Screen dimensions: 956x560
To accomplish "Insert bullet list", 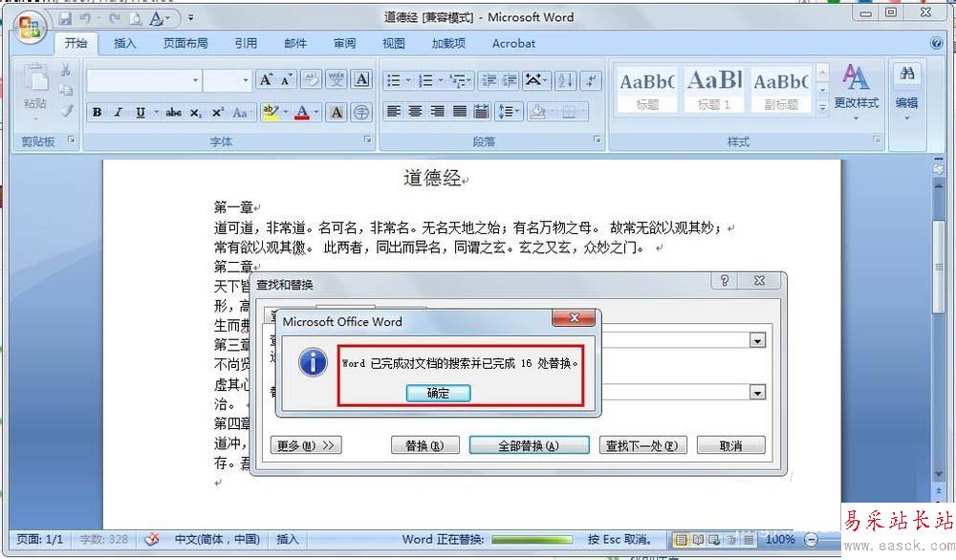I will (394, 80).
